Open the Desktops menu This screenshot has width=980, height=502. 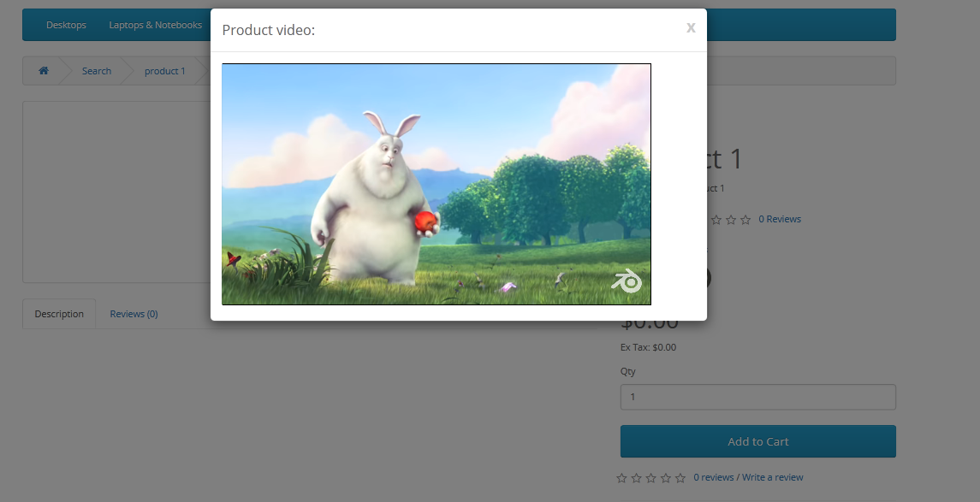(66, 25)
